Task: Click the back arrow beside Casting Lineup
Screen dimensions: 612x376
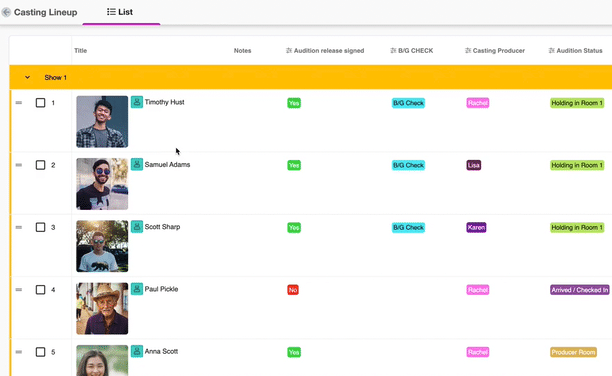Action: pos(6,12)
